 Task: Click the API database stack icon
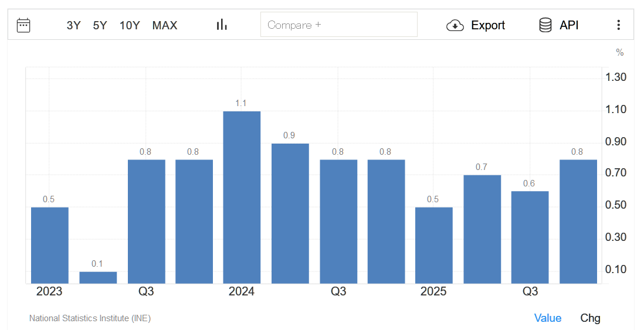coord(545,25)
